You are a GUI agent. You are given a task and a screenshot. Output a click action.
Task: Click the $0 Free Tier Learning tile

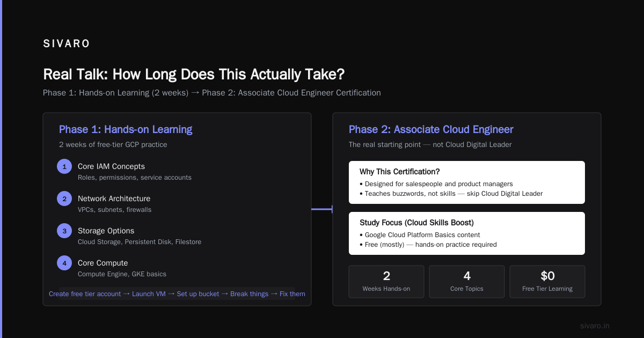pyautogui.click(x=547, y=282)
